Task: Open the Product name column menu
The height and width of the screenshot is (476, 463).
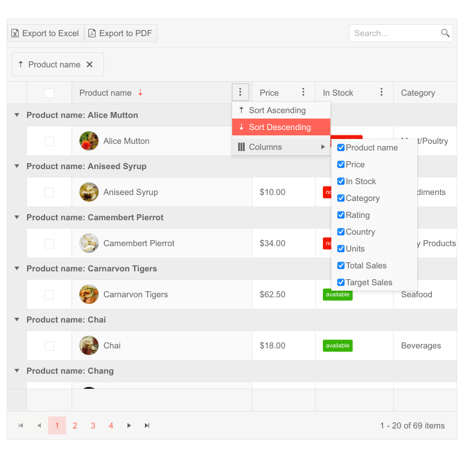Action: click(x=241, y=92)
